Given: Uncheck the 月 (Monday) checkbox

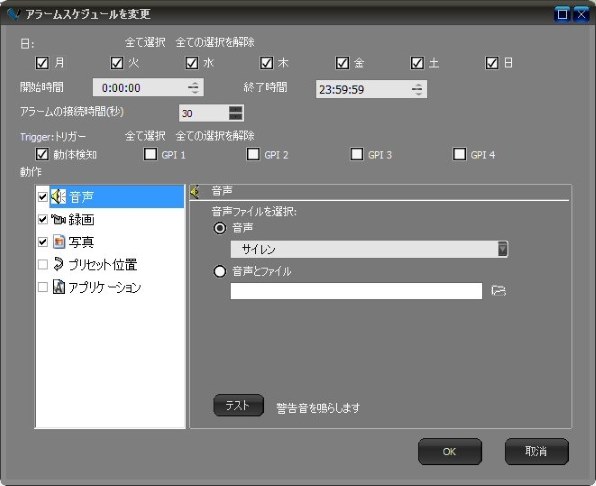Looking at the screenshot, I should 42,63.
